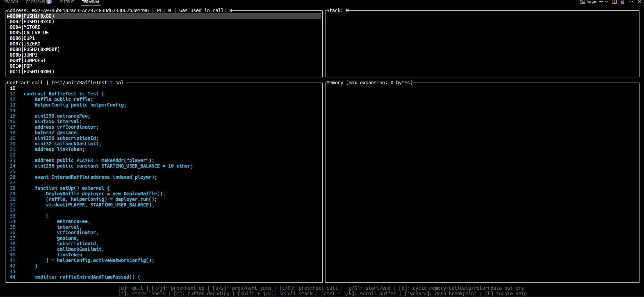Close the bottom panel
Image resolution: width=644 pixels, height=297 pixels.
click(639, 2)
